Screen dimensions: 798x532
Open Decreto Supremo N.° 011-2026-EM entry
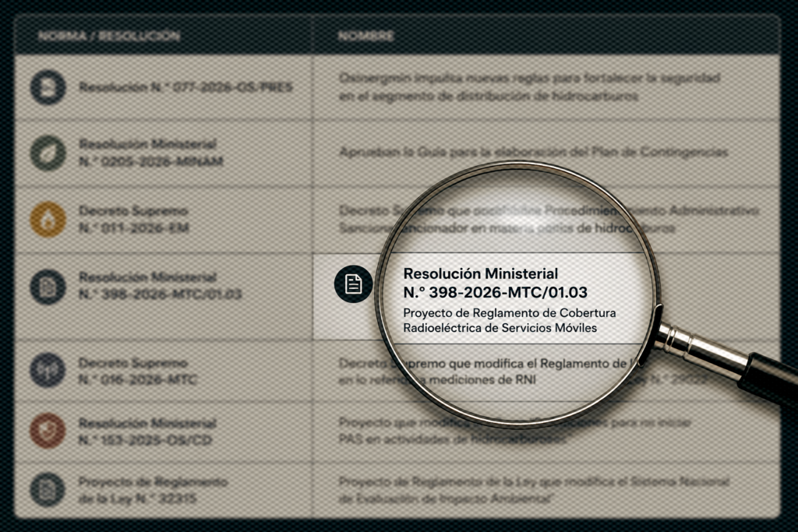coord(134,219)
